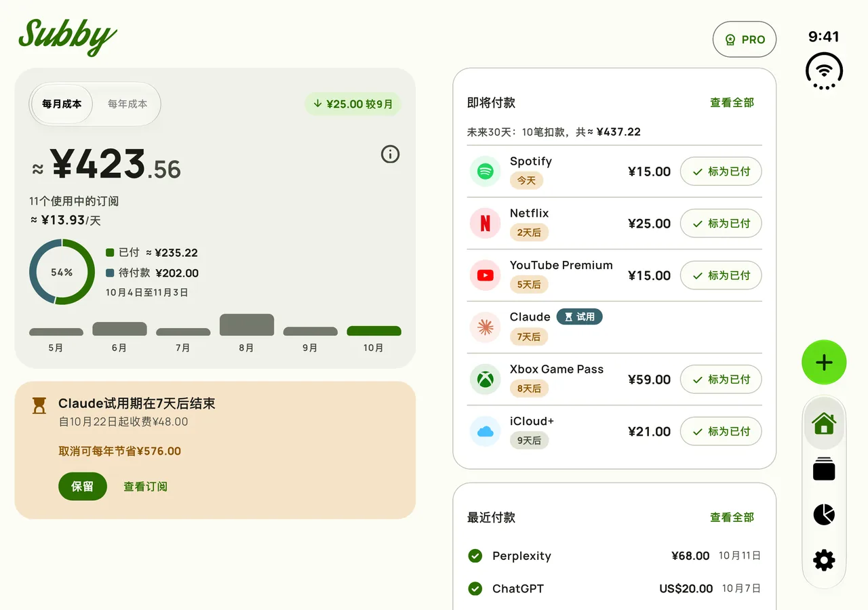Click the iCloud+ cloud icon

485,432
